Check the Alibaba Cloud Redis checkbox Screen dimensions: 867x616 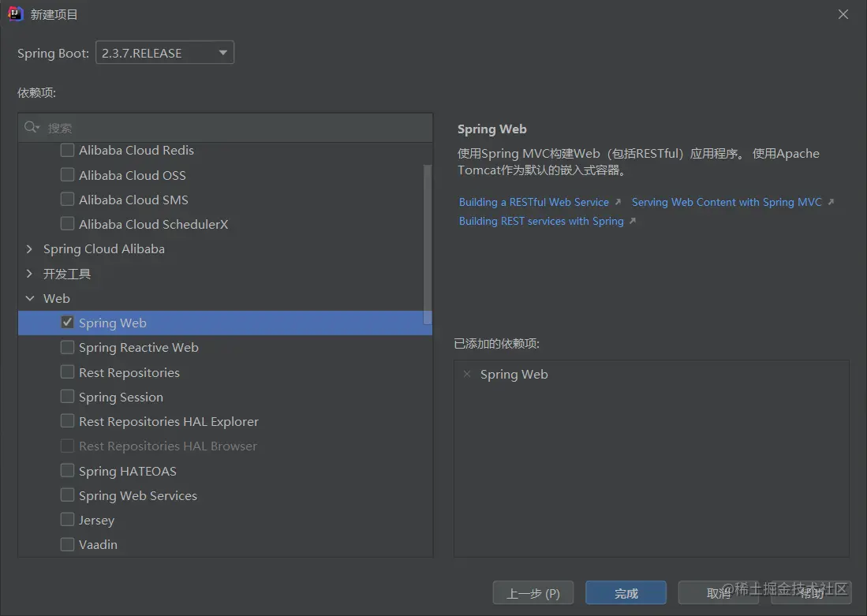click(x=67, y=150)
